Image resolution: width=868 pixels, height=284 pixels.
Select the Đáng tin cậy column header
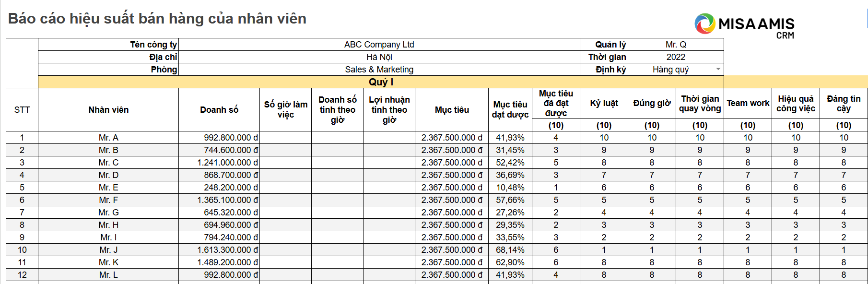pyautogui.click(x=844, y=103)
